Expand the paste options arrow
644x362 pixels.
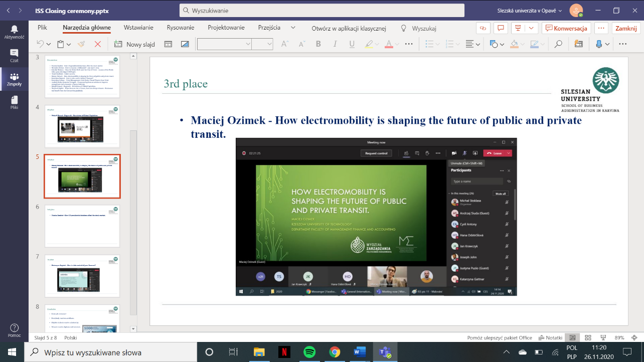[68, 45]
